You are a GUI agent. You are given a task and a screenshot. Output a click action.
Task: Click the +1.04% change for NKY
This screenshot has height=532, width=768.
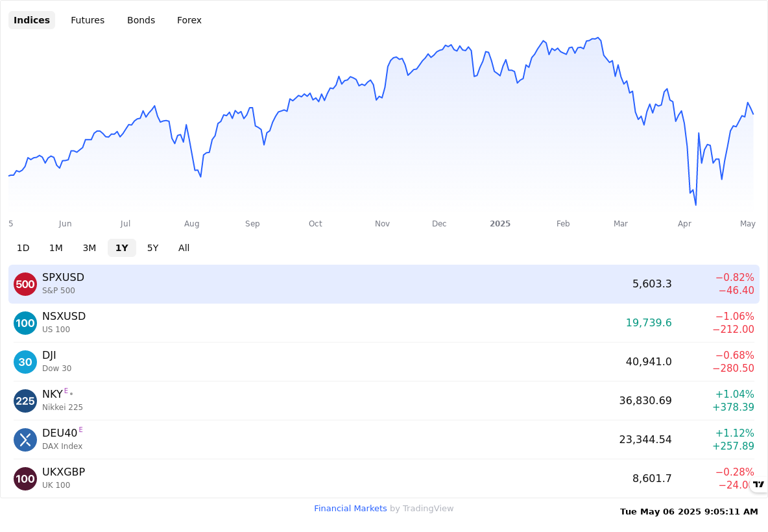point(735,394)
